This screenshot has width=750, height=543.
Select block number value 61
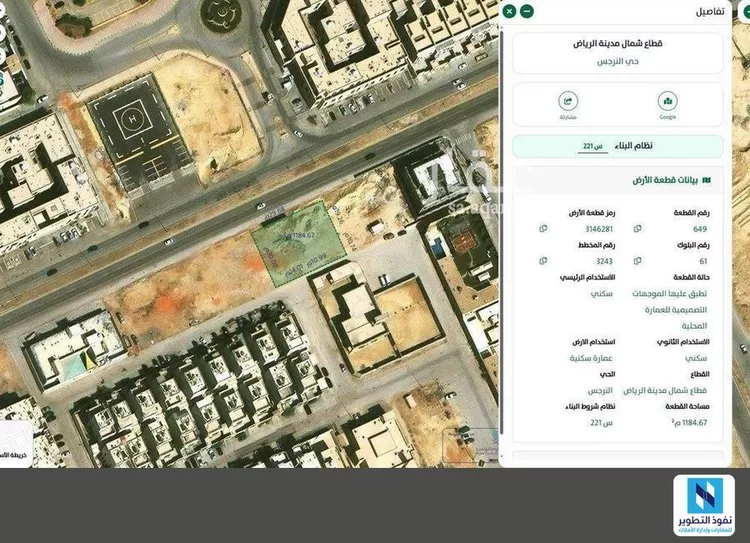tap(703, 261)
